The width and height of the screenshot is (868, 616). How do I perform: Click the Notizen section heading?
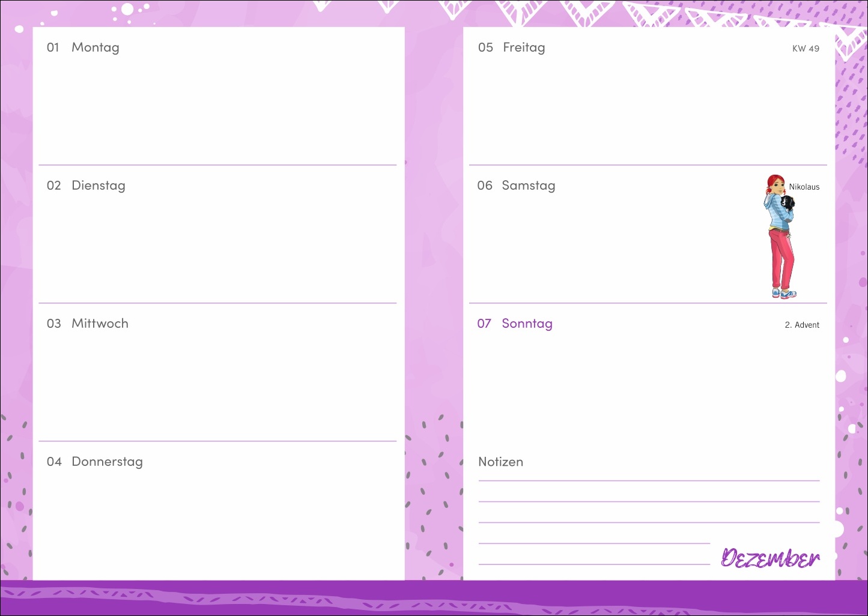(x=500, y=462)
